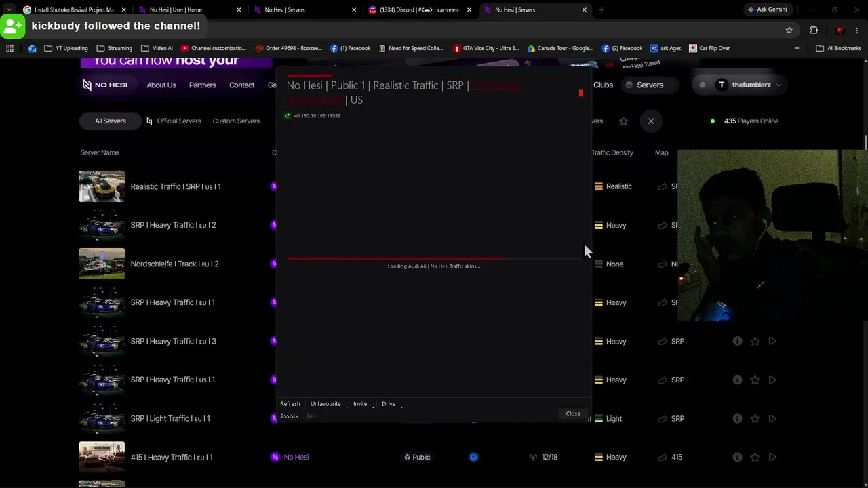This screenshot has width=868, height=488.
Task: Click the page vertical scrollbar
Action: point(865,142)
